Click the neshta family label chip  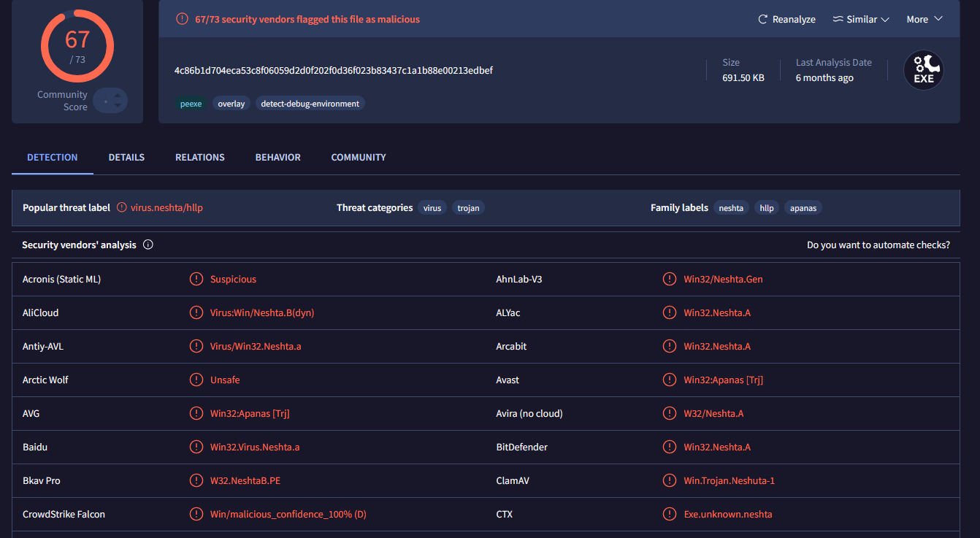[731, 208]
